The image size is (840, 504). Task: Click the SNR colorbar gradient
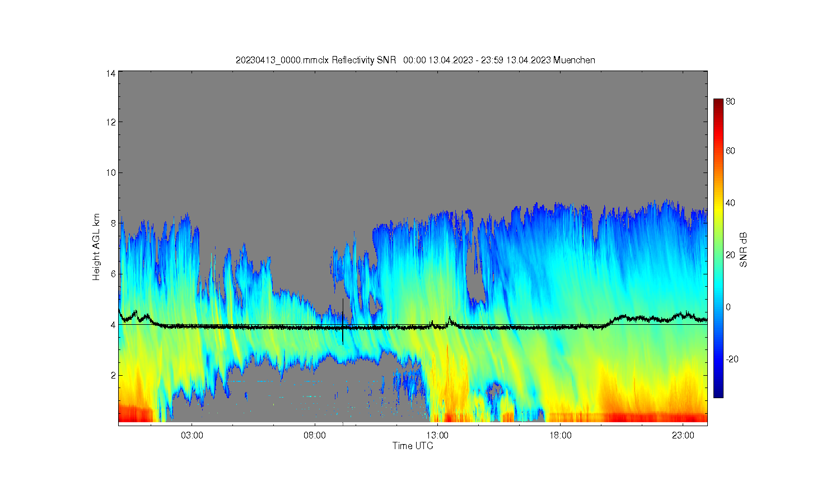718,248
